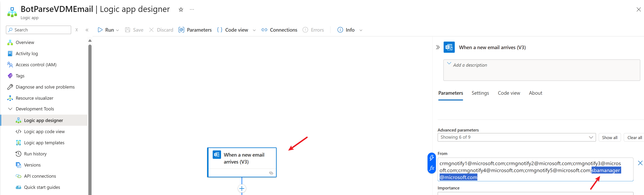The image size is (644, 195).
Task: Open the Connections toolbar button
Action: click(279, 30)
